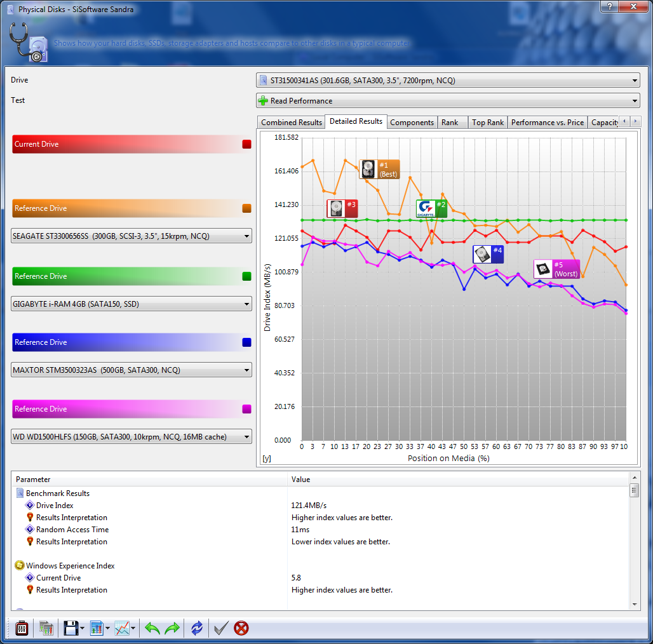Click the #4 blue drive chart marker
This screenshot has width=653, height=644.
click(x=488, y=254)
